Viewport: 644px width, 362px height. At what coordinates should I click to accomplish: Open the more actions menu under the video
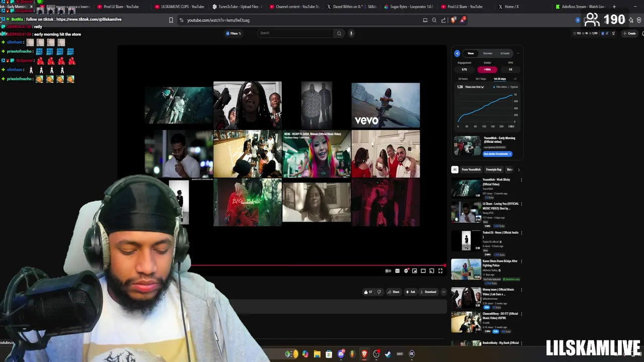(443, 292)
